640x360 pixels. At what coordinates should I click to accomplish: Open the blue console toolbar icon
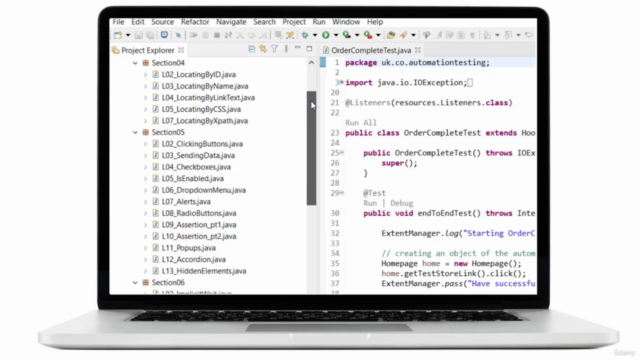[164, 35]
